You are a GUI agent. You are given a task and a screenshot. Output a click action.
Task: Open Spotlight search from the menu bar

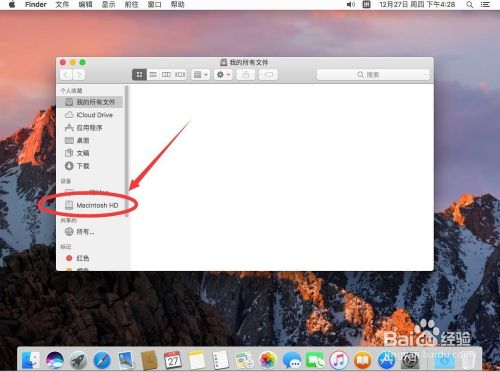[470, 5]
